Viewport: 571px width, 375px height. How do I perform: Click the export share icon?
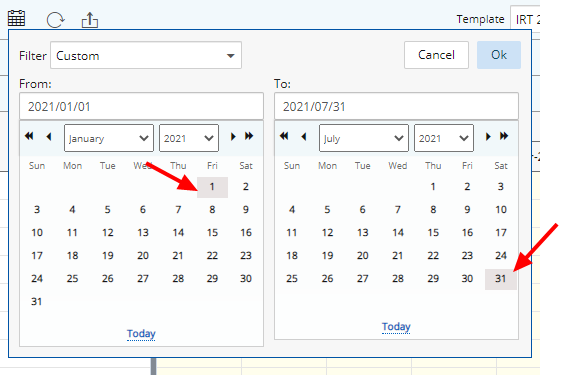[90, 20]
